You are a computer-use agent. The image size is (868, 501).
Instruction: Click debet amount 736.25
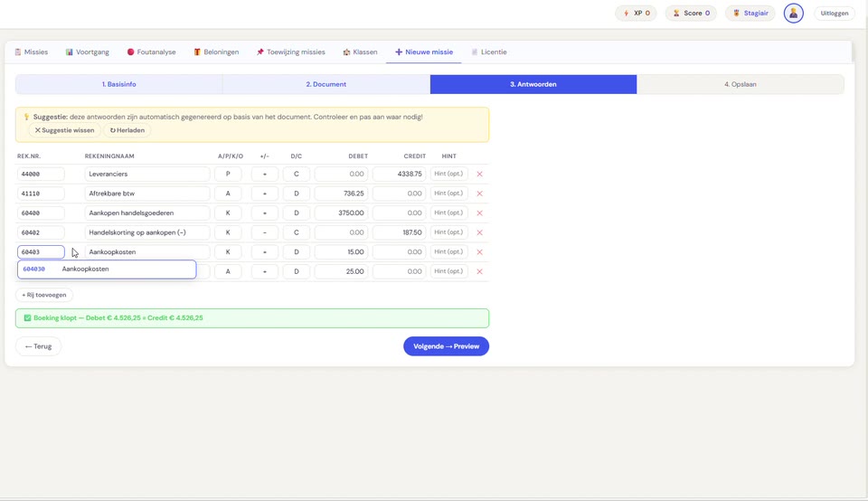point(341,194)
